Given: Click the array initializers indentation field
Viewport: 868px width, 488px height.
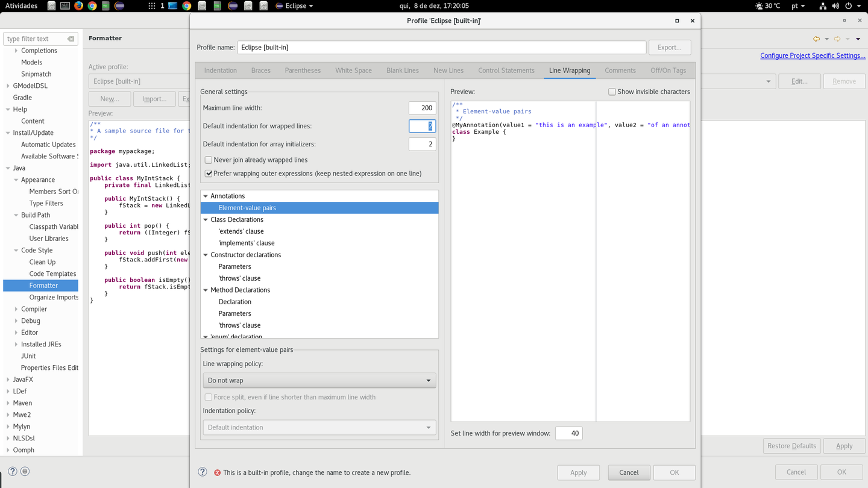Looking at the screenshot, I should [x=422, y=144].
